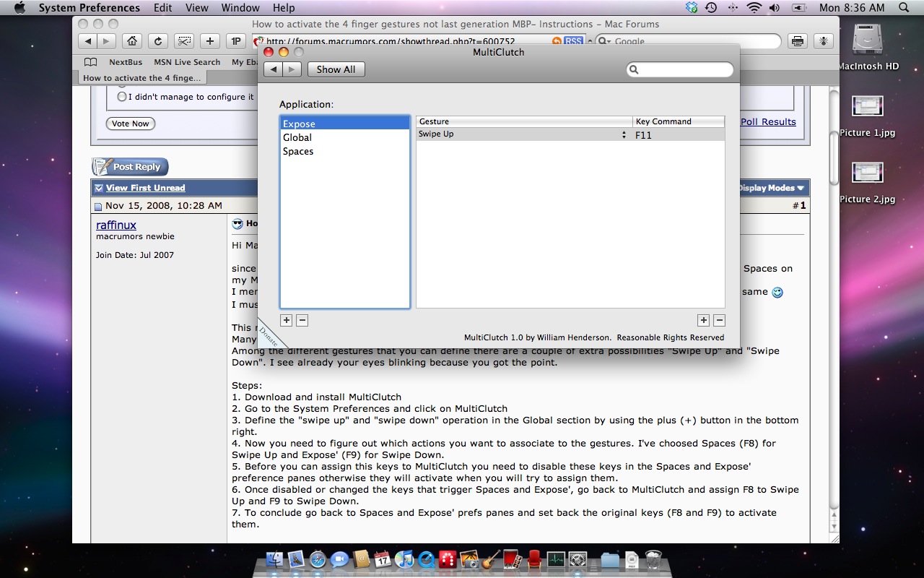Go back in MultiClutch preferences
The height and width of the screenshot is (578, 924).
[x=273, y=69]
